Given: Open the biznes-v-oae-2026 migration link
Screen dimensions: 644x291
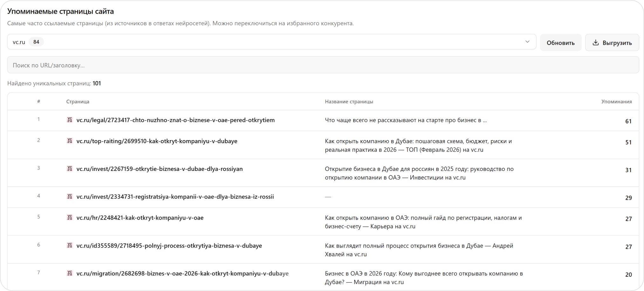Looking at the screenshot, I should (x=182, y=274).
